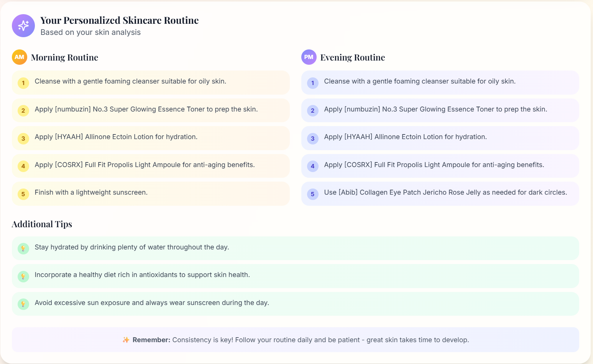Click the Evening Routine heading

(352, 57)
